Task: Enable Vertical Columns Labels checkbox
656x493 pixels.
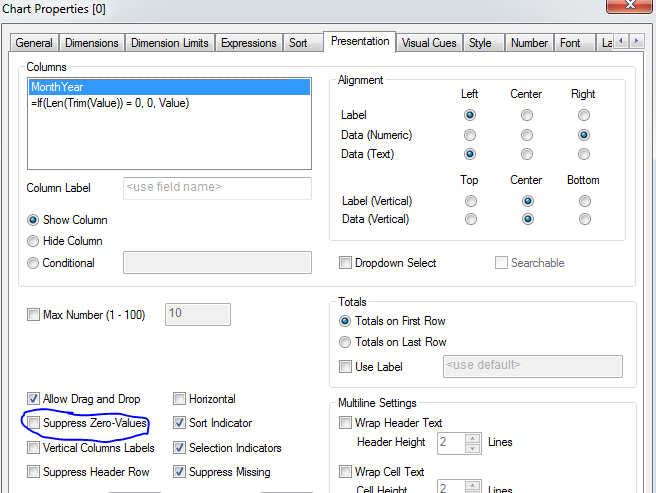Action: pyautogui.click(x=33, y=448)
